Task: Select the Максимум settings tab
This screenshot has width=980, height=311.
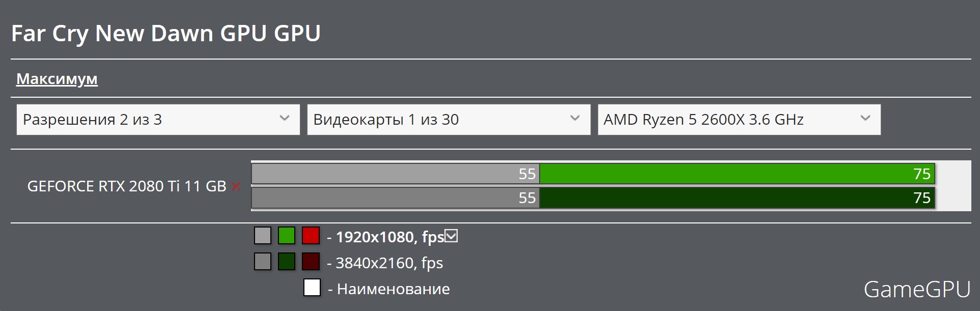Action: (57, 79)
